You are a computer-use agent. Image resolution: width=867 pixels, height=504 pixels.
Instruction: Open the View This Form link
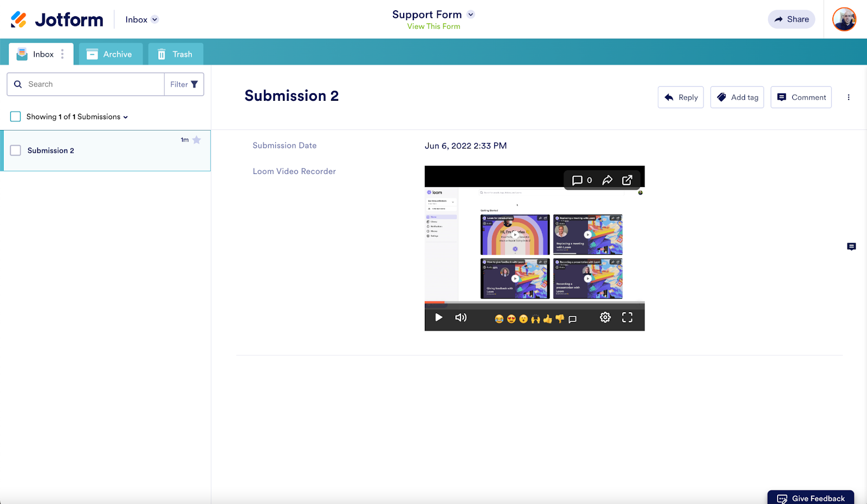click(x=433, y=26)
